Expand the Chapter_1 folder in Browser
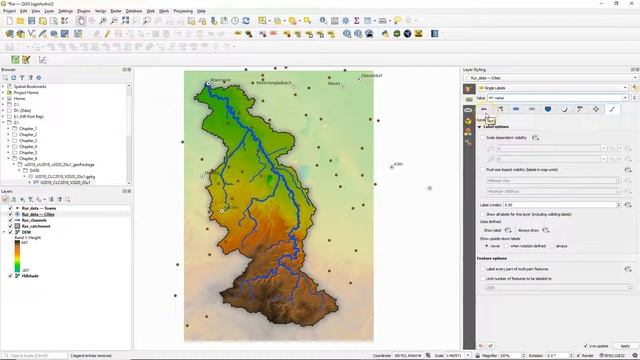 tap(9, 129)
